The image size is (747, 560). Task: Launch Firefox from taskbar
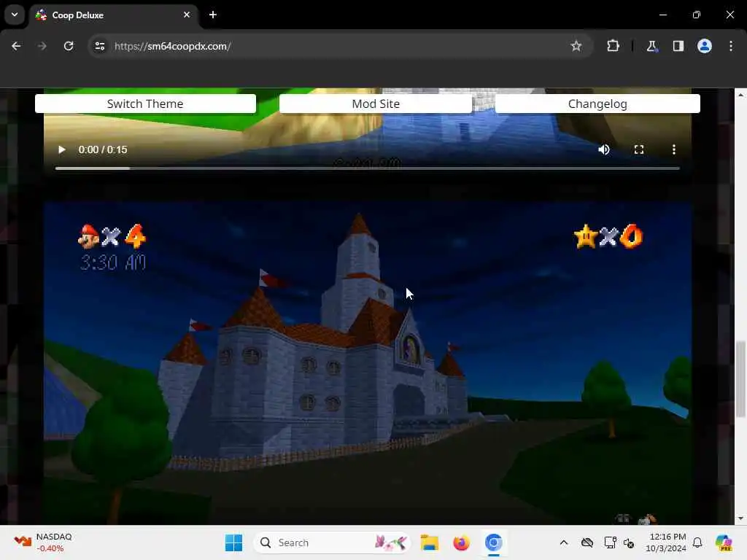(461, 542)
